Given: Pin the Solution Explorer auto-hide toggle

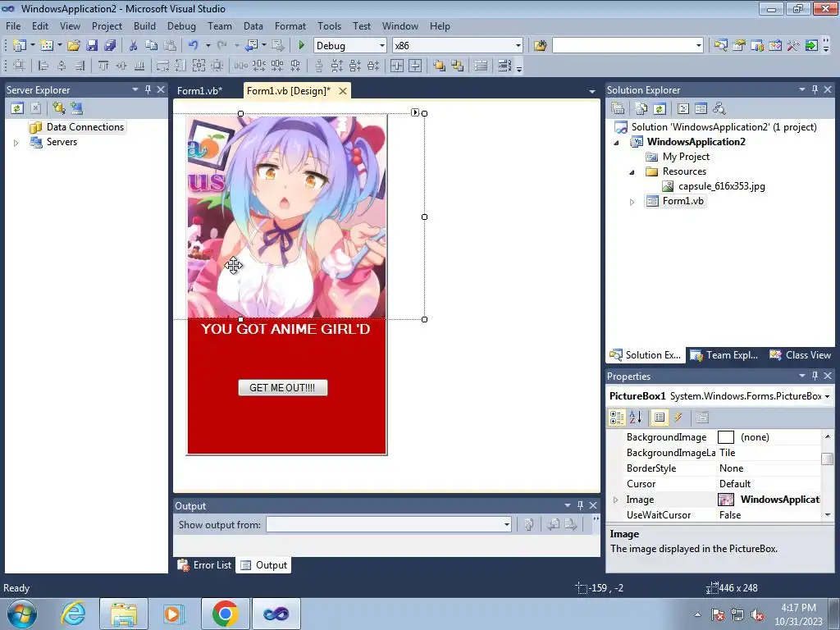Looking at the screenshot, I should [815, 89].
